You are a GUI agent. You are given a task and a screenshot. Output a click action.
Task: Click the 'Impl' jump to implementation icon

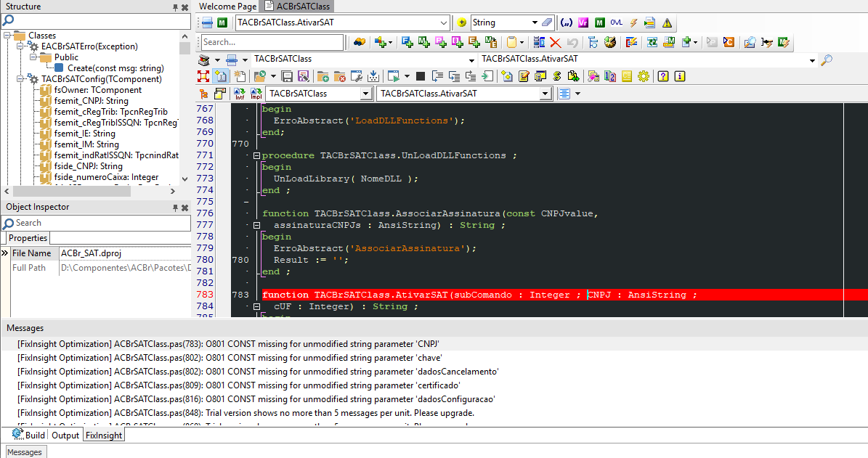(256, 94)
